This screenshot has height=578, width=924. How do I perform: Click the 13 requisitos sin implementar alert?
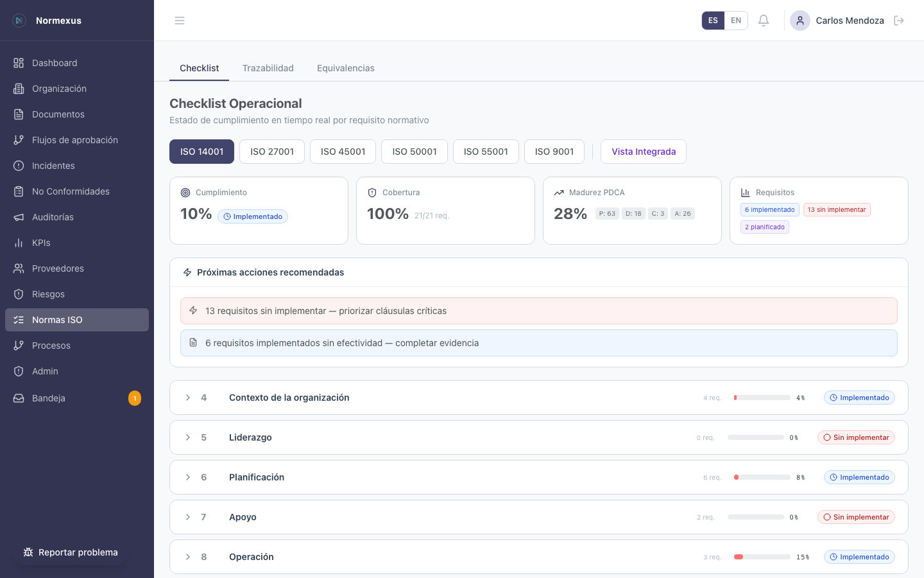[538, 311]
